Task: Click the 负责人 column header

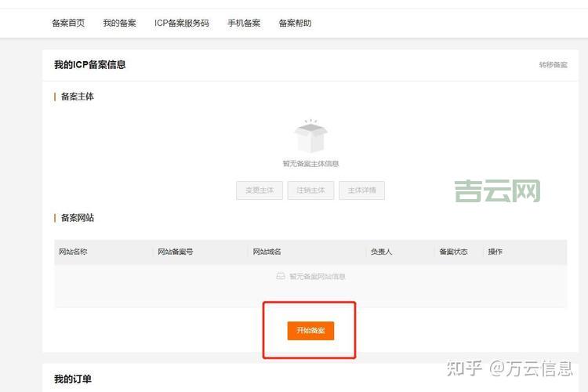Action: coord(381,252)
